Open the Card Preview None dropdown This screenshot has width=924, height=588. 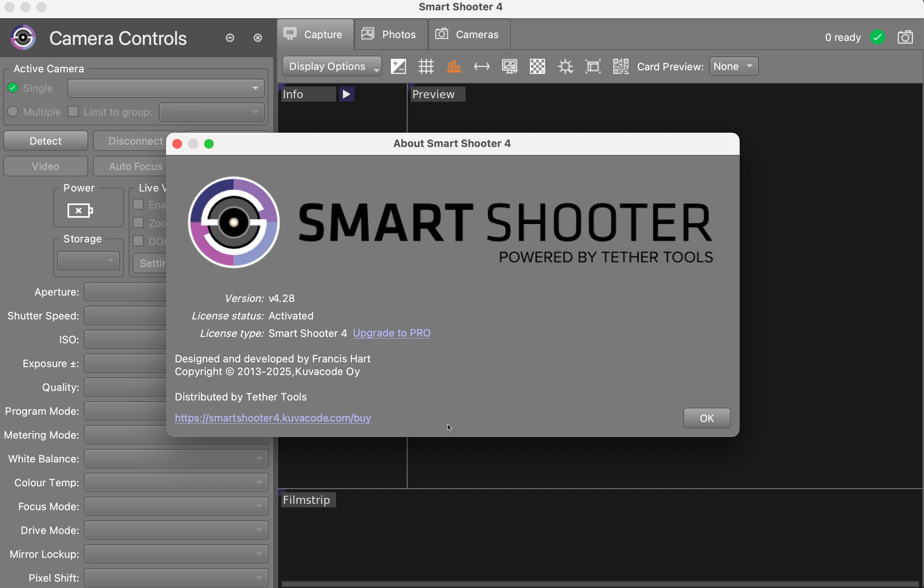[x=734, y=66]
